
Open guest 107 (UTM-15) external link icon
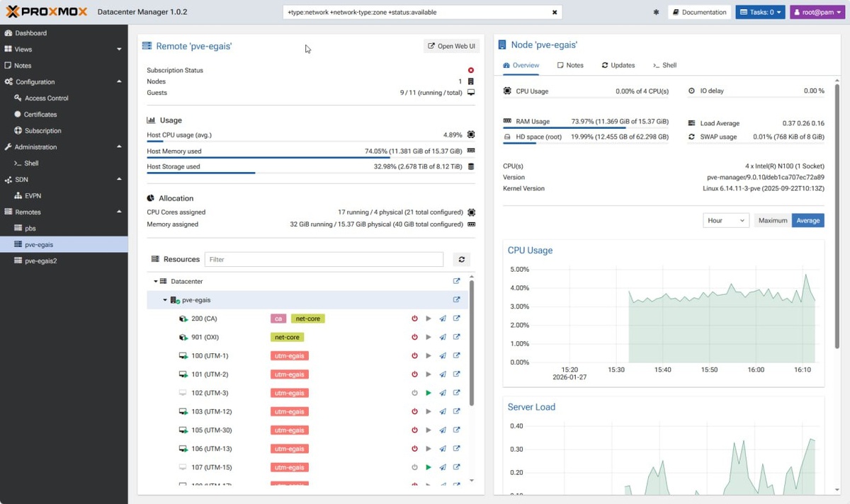457,467
